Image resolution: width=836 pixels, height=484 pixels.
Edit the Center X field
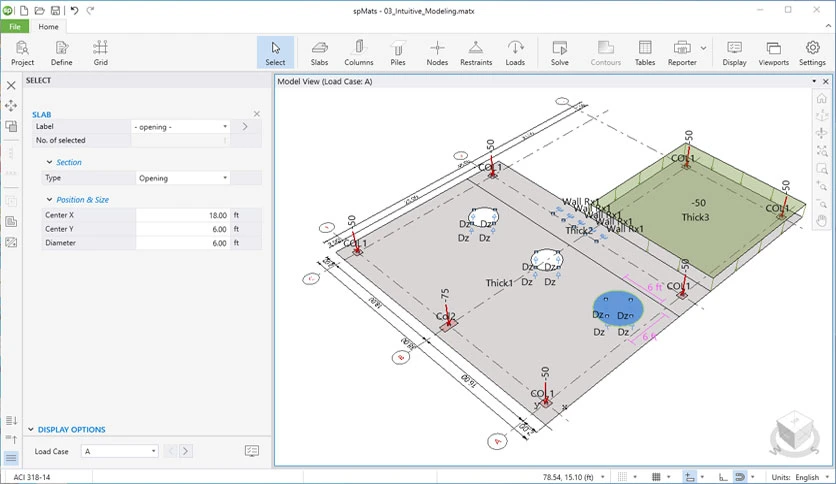click(x=182, y=215)
